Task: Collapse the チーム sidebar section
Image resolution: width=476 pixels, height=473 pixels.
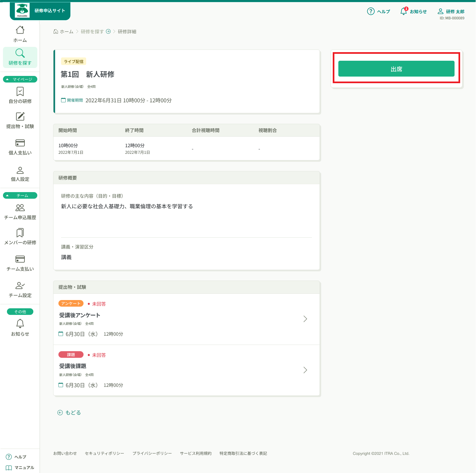Action: click(x=20, y=195)
